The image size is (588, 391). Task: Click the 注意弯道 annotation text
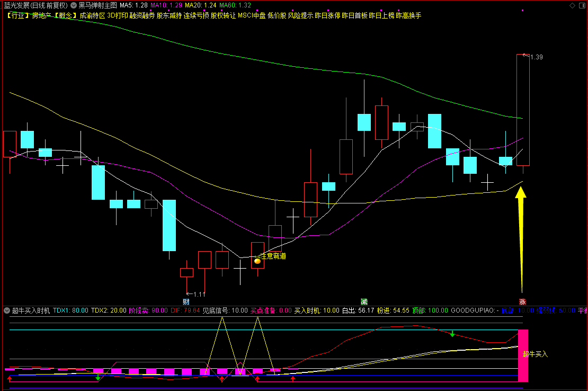(x=274, y=256)
